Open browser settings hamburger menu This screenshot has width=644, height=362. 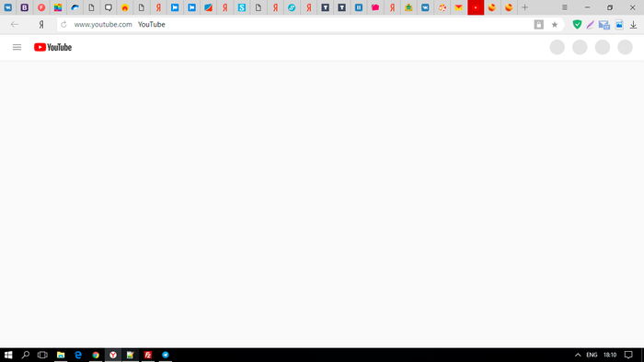click(565, 7)
